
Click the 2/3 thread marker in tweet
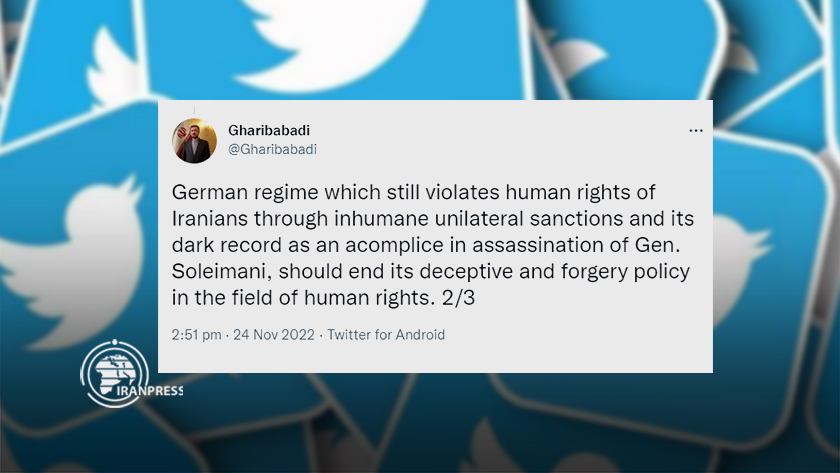(x=459, y=298)
